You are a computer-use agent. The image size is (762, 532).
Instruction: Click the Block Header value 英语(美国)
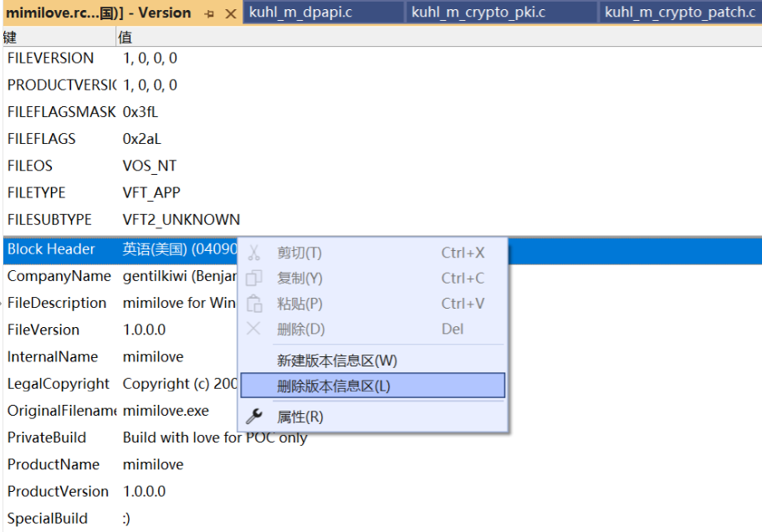click(x=155, y=249)
